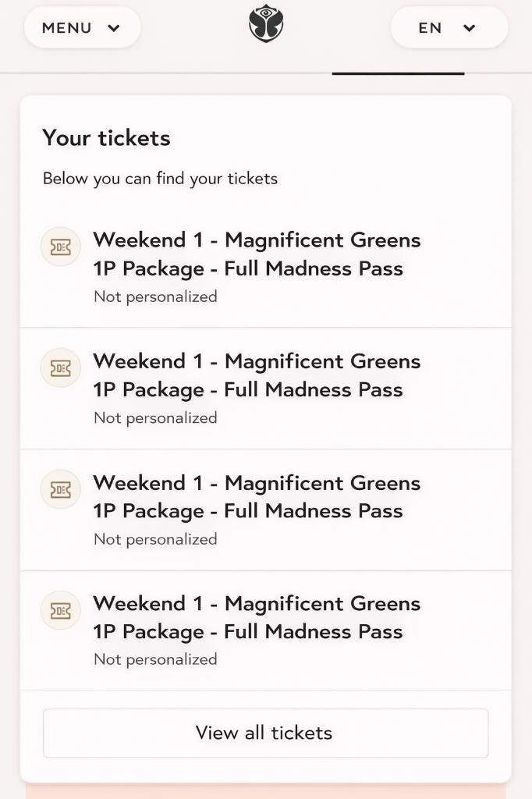Click the 'Your tickets' heading
Screen dimensions: 532x799
(107, 138)
